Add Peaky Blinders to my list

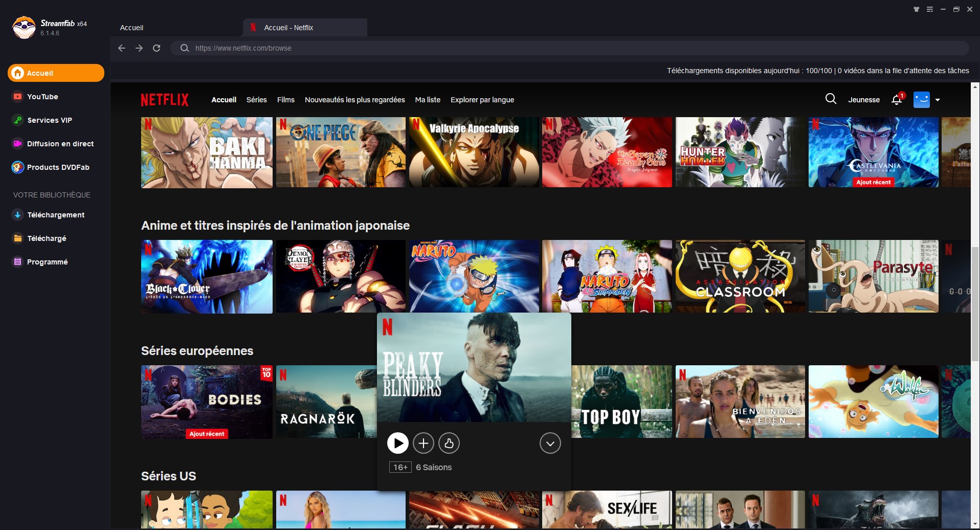coord(424,443)
